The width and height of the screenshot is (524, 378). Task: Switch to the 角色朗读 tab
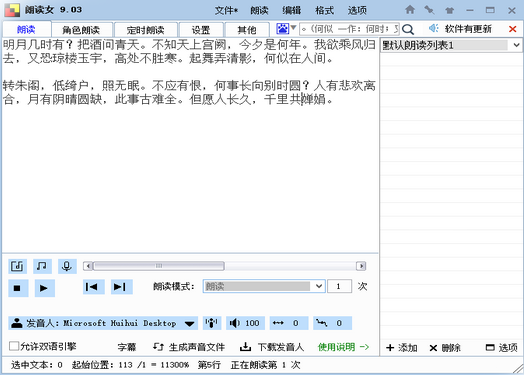[x=81, y=30]
